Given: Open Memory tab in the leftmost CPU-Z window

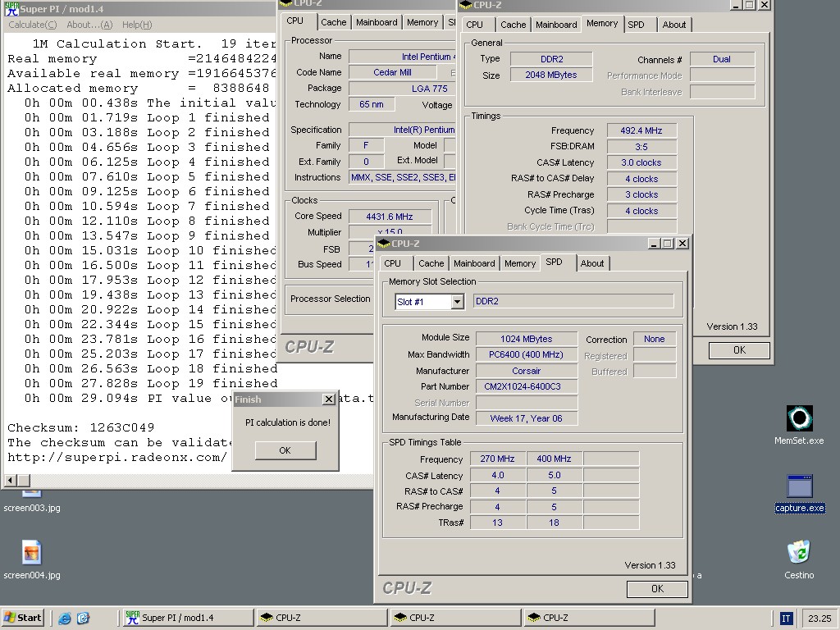Looking at the screenshot, I should tap(422, 22).
